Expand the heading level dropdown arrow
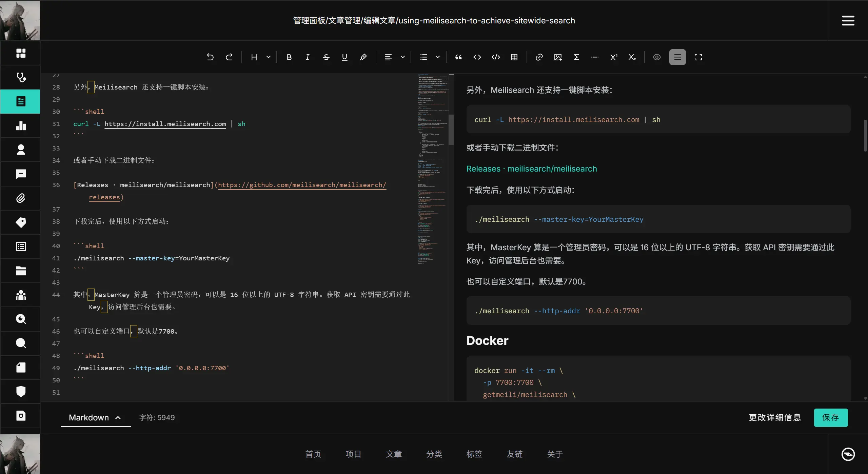 (269, 57)
